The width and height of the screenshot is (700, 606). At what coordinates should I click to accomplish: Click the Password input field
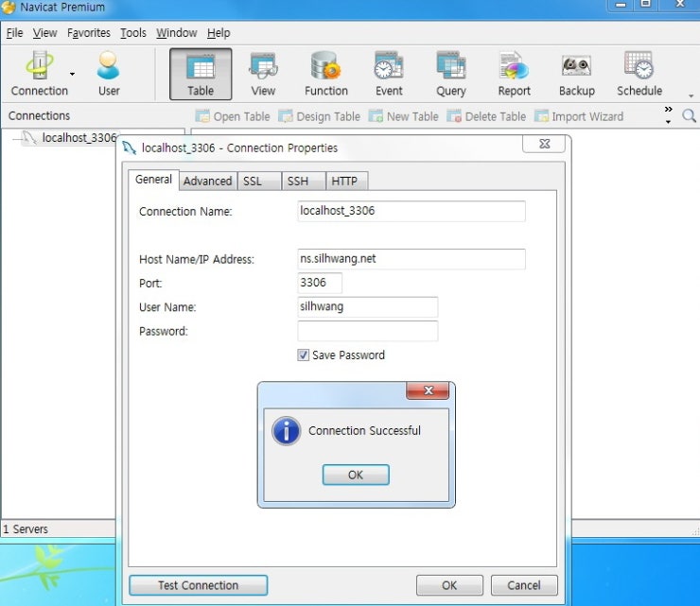coord(367,331)
